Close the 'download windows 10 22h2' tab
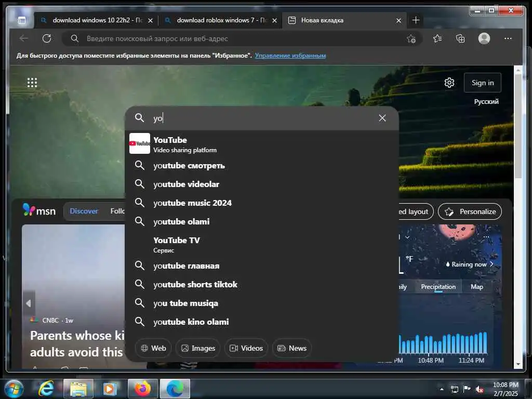This screenshot has width=532, height=399. point(150,21)
